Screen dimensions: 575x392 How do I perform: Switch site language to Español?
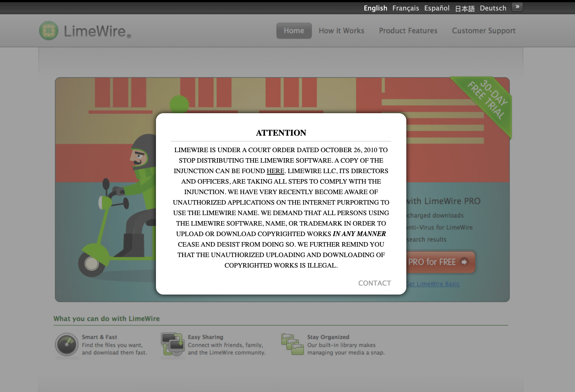point(437,8)
